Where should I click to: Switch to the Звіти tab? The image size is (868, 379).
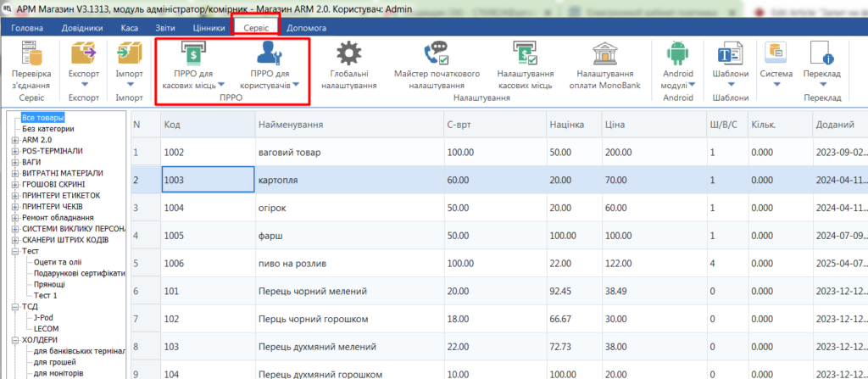coord(165,28)
